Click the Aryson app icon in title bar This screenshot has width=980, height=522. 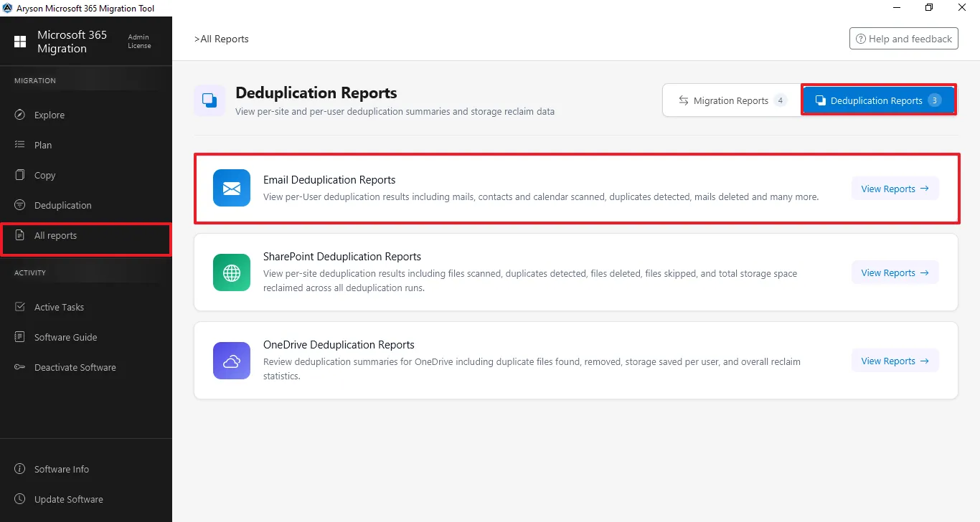tap(7, 8)
